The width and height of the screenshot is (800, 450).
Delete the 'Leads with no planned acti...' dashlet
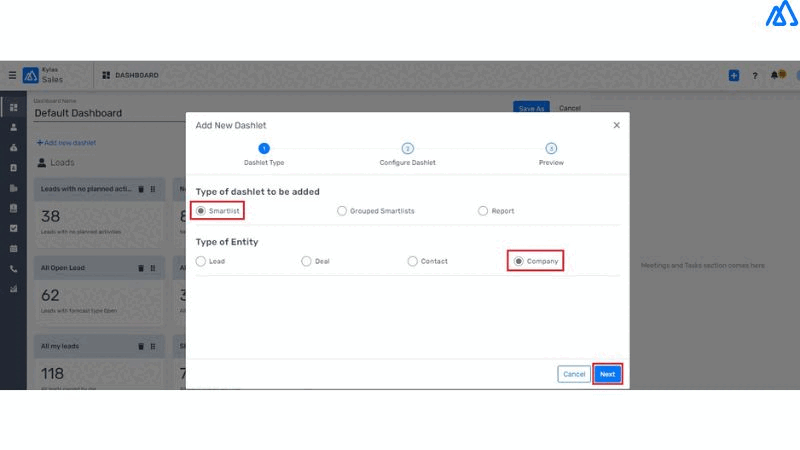click(x=141, y=189)
